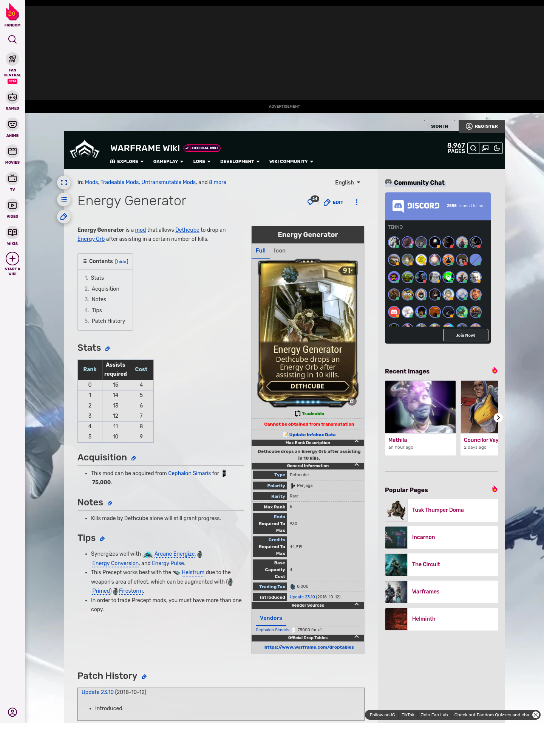
Task: Click the wiki search magnifier icon
Action: tap(473, 149)
